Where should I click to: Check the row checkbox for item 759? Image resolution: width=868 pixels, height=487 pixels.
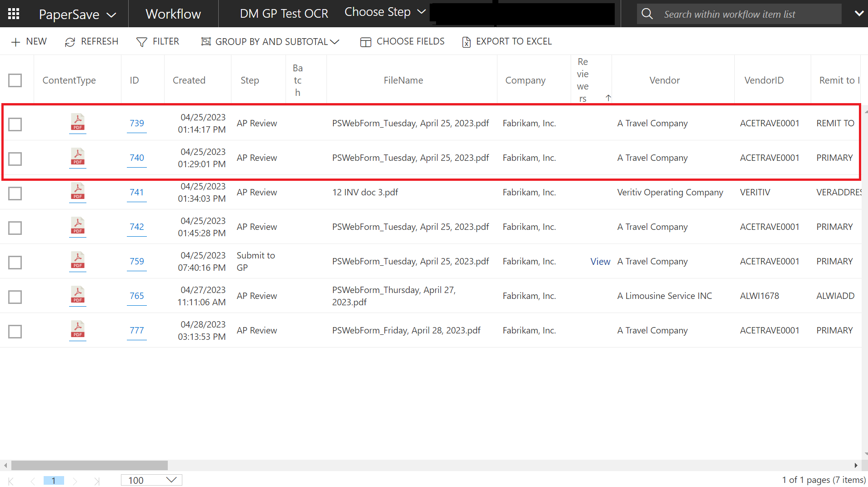15,262
